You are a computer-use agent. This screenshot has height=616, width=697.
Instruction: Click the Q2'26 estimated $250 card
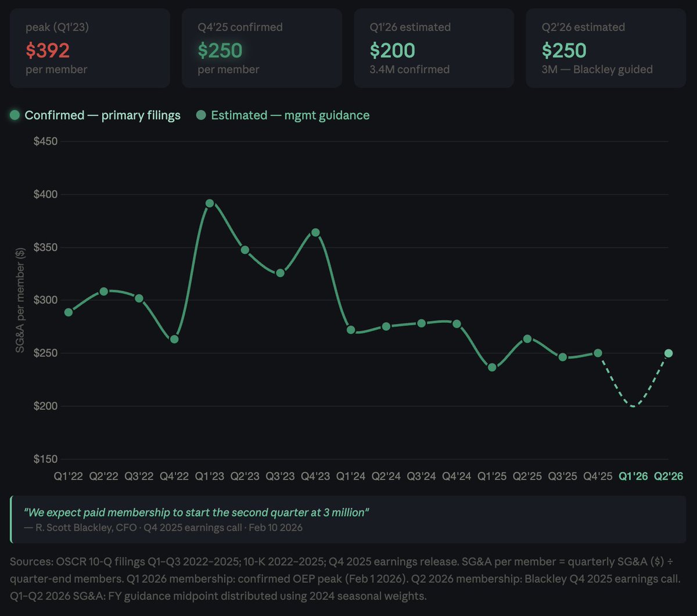pyautogui.click(x=606, y=48)
